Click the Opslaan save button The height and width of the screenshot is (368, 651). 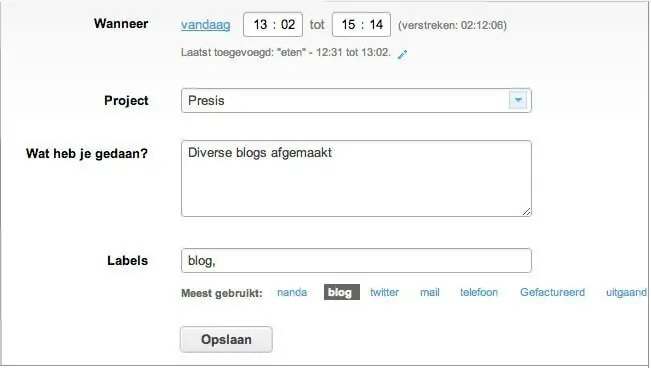click(x=226, y=339)
